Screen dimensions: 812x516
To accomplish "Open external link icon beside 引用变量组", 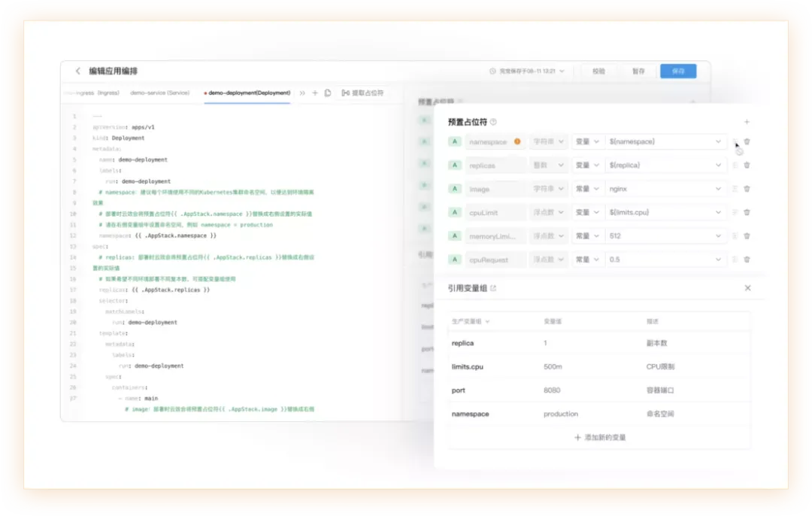I will pyautogui.click(x=493, y=288).
